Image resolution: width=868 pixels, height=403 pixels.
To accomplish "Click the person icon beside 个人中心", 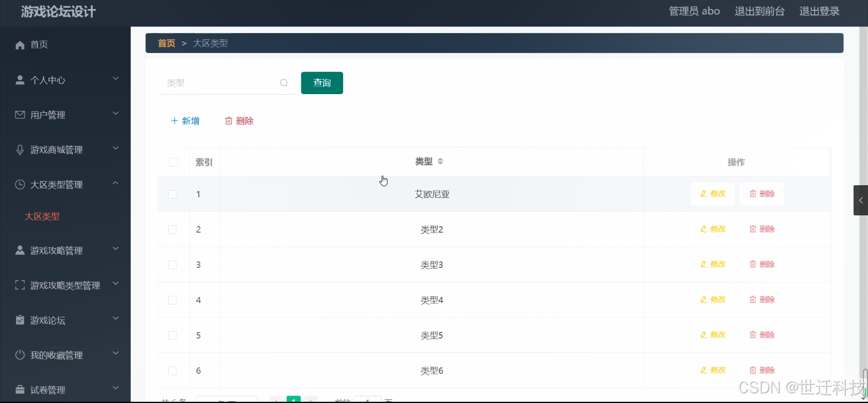I will point(20,80).
